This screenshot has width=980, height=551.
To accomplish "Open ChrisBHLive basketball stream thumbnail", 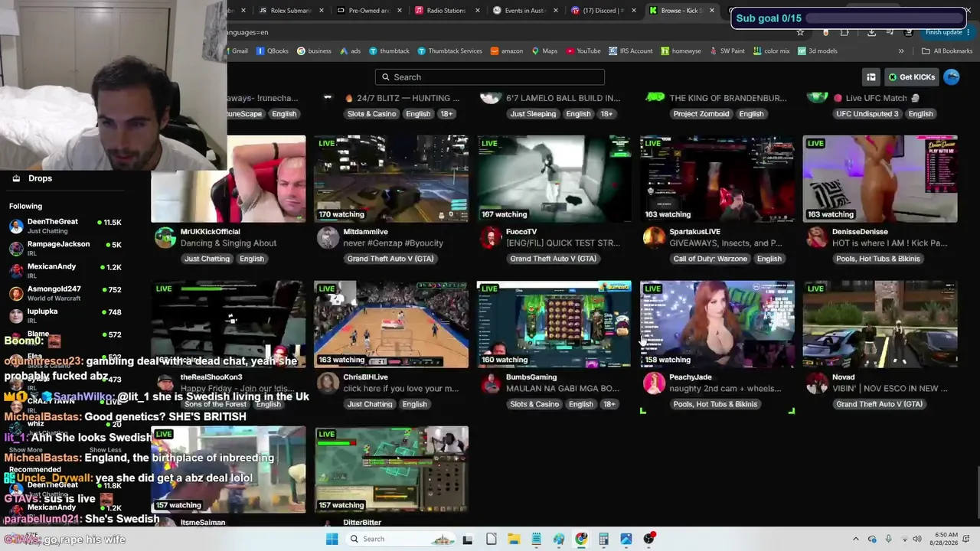I will [391, 324].
